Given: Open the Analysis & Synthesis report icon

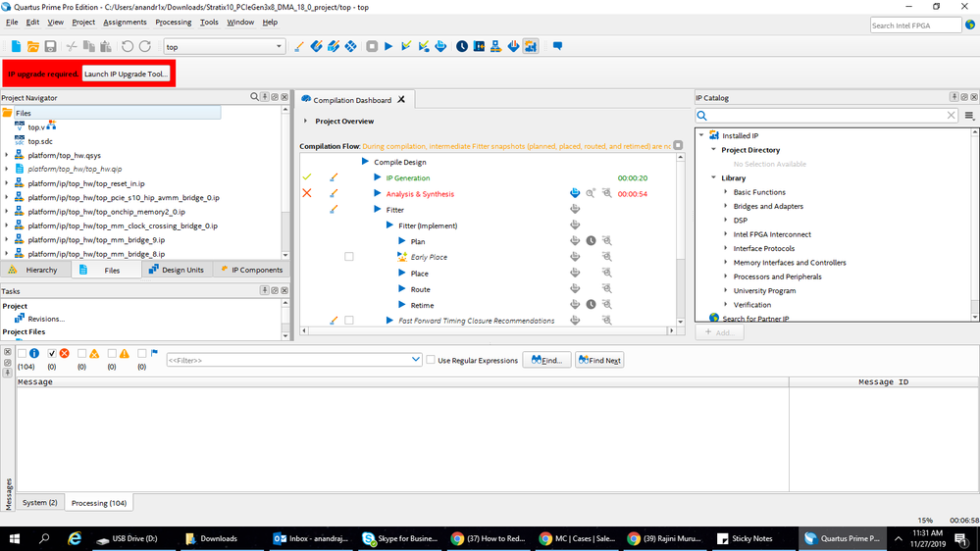Looking at the screenshot, I should pyautogui.click(x=575, y=194).
